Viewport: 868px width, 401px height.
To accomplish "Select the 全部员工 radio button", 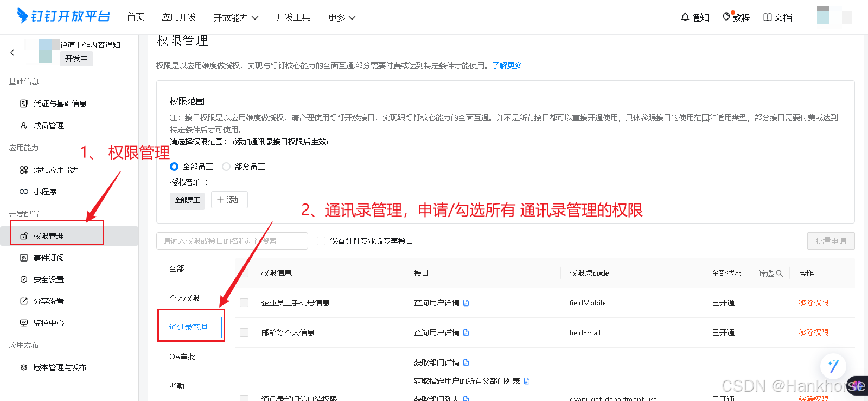I will coord(174,167).
